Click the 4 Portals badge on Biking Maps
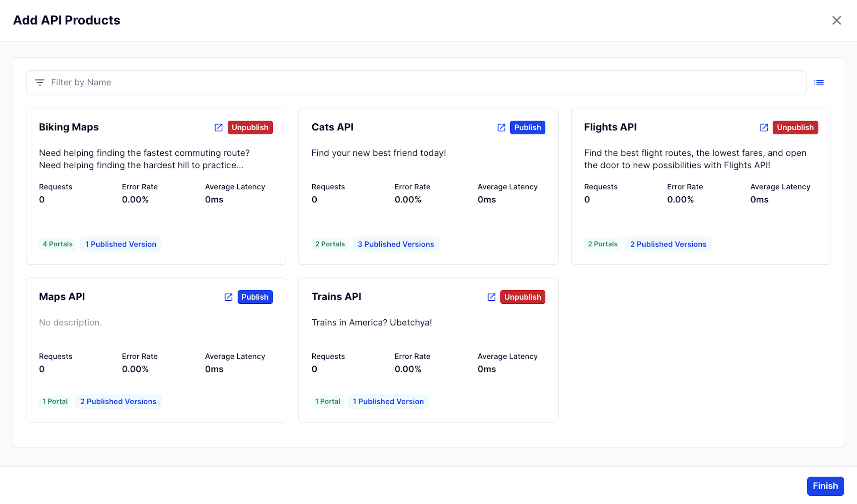The image size is (857, 504). click(x=58, y=244)
